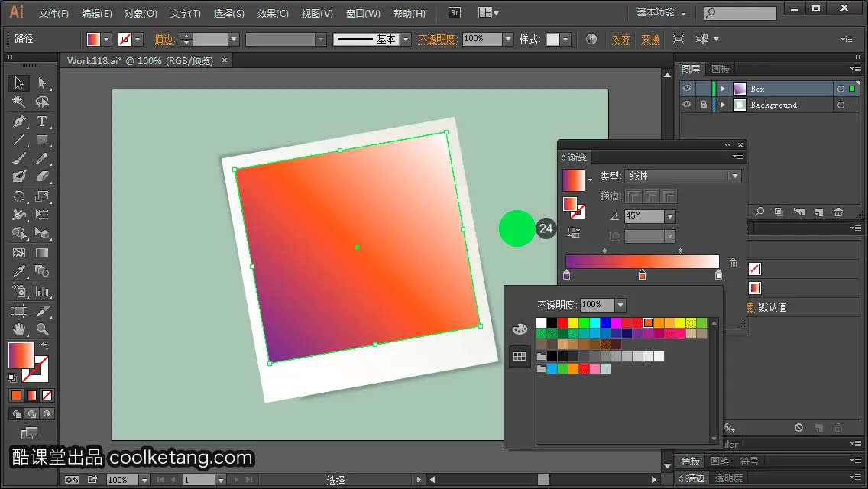Set toolbox color mode to Gradient
The height and width of the screenshot is (489, 868).
pos(31,396)
